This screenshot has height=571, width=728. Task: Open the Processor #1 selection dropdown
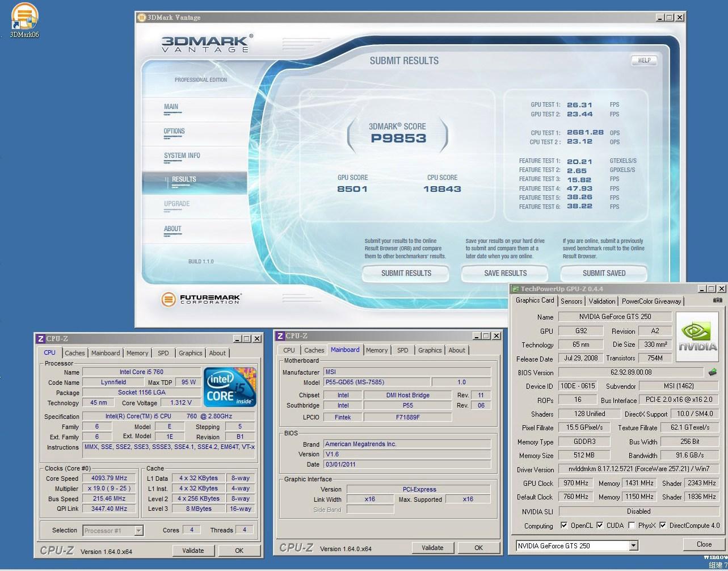(x=138, y=531)
